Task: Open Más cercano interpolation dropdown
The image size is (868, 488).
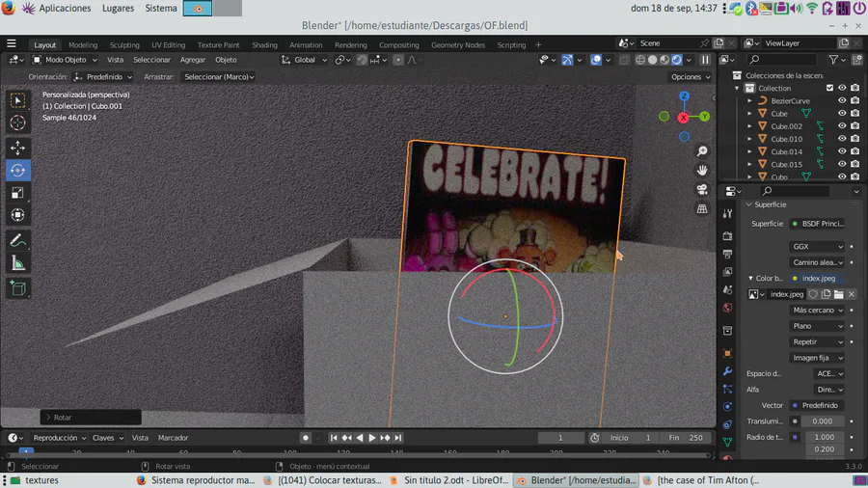Action: tap(817, 311)
